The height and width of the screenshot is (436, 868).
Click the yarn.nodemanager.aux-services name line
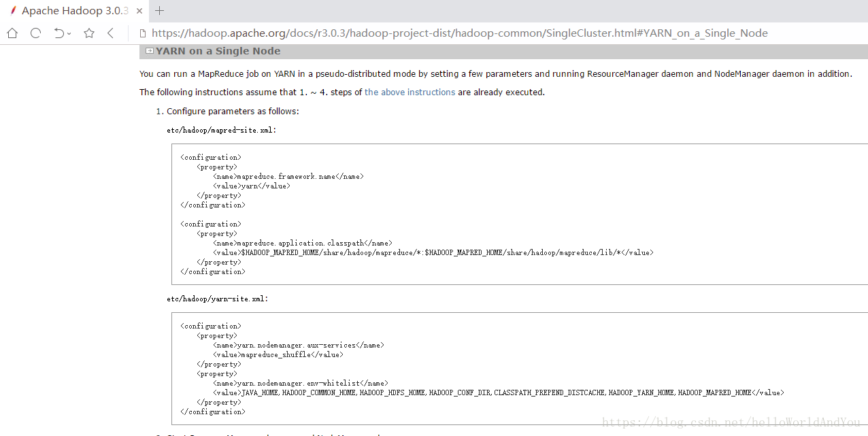coord(299,345)
